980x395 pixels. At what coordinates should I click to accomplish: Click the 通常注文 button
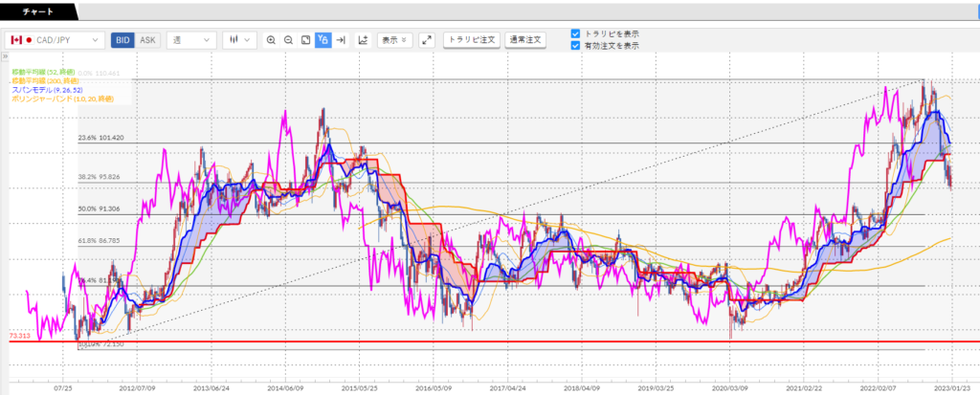pyautogui.click(x=524, y=40)
